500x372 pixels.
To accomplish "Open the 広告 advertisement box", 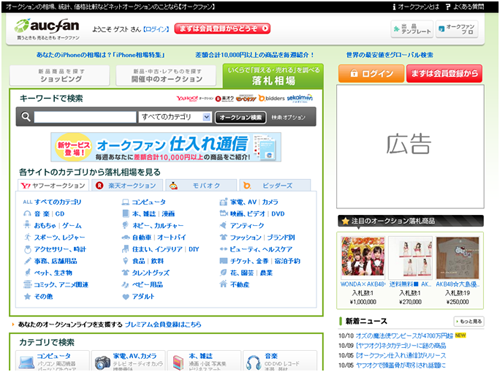I will [x=410, y=146].
